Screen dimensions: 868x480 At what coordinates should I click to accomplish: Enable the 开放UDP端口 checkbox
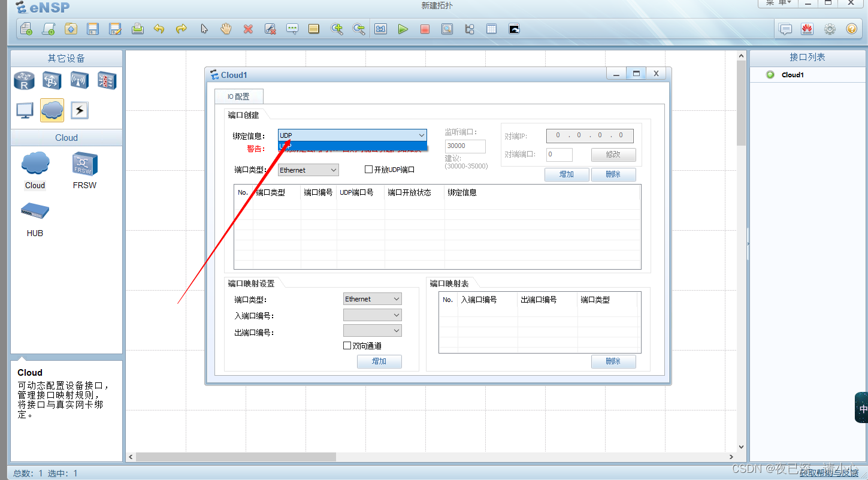369,170
